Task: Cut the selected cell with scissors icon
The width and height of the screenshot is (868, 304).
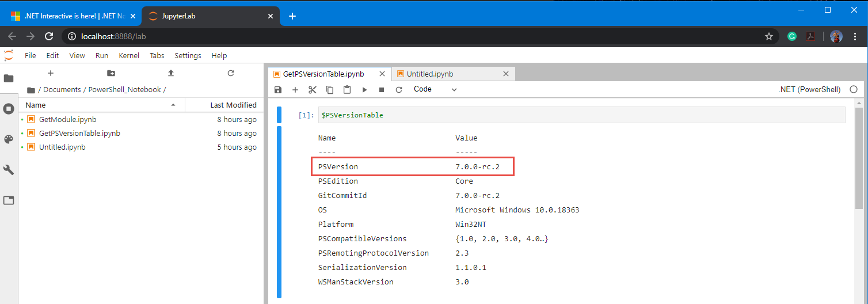Action: coord(313,90)
